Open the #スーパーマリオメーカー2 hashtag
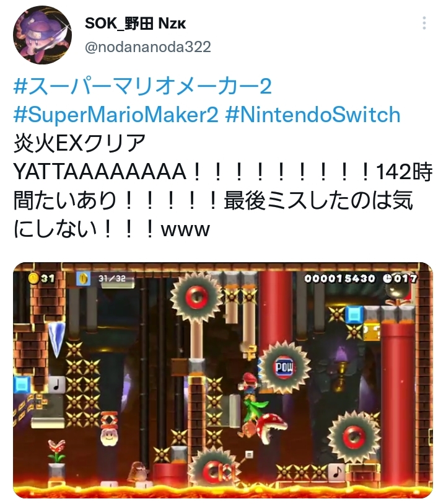This screenshot has height=504, width=446. click(x=142, y=86)
